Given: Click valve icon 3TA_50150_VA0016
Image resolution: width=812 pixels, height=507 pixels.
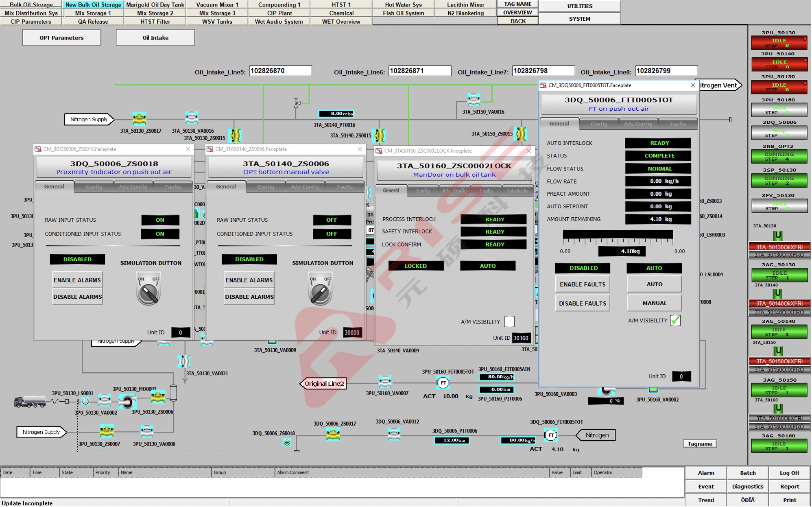Looking at the screenshot, I should (x=474, y=100).
